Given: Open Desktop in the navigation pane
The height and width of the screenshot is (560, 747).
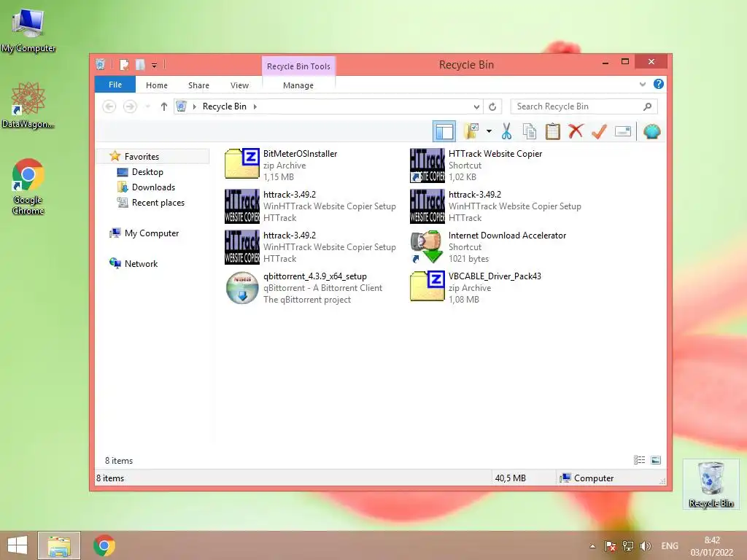Looking at the screenshot, I should (147, 172).
